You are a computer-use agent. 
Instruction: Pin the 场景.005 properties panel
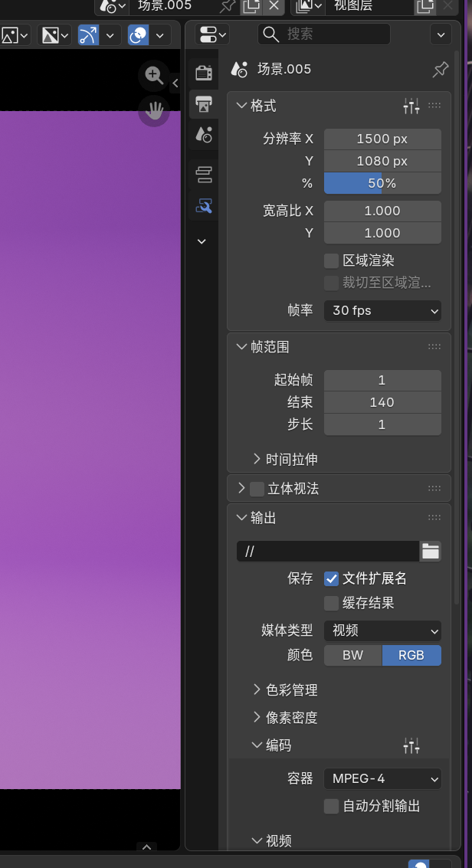tap(441, 70)
